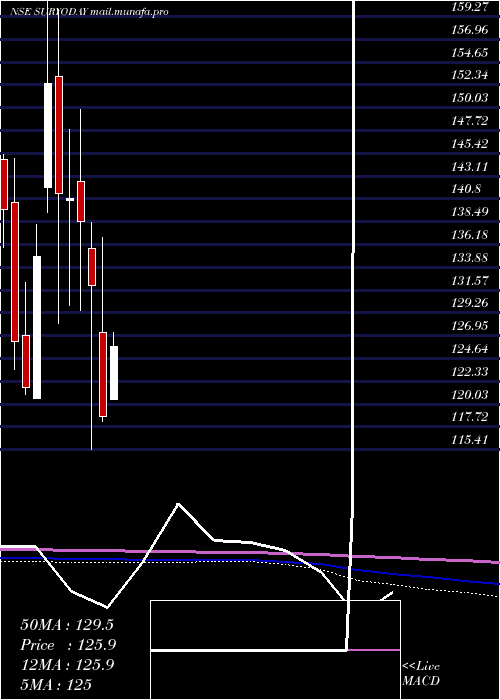Click the 140.8 price axis label

[x=467, y=189]
